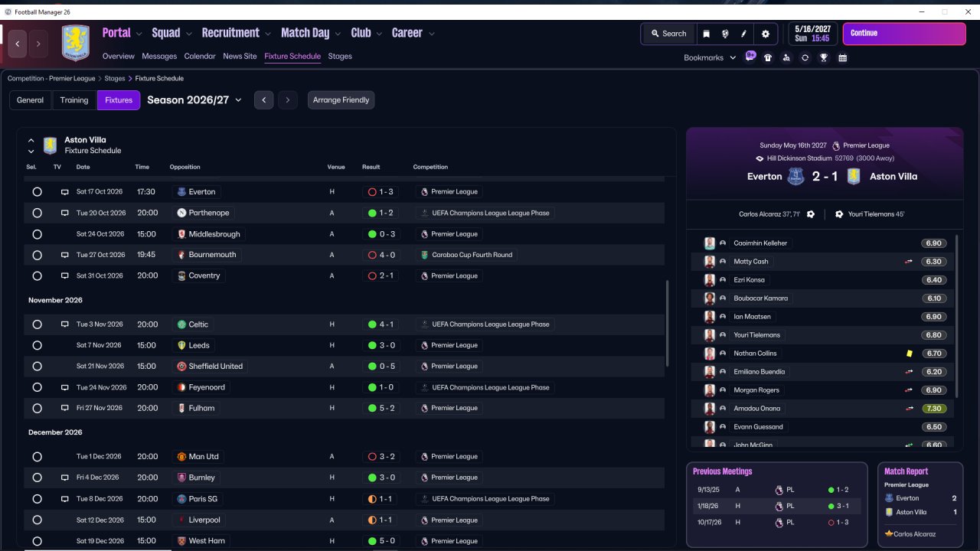Expand the Portal menu chevron
Viewport: 980px width, 551px height.
point(139,34)
